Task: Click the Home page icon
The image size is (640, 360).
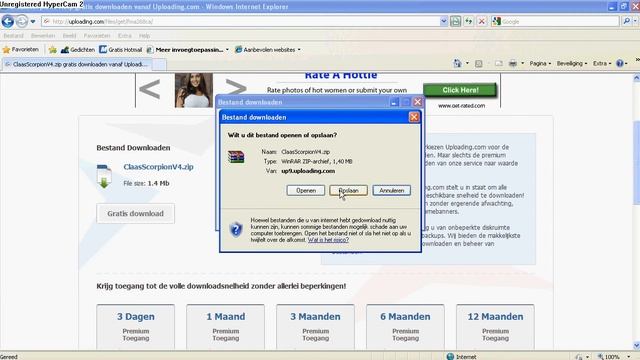Action: pos(457,63)
